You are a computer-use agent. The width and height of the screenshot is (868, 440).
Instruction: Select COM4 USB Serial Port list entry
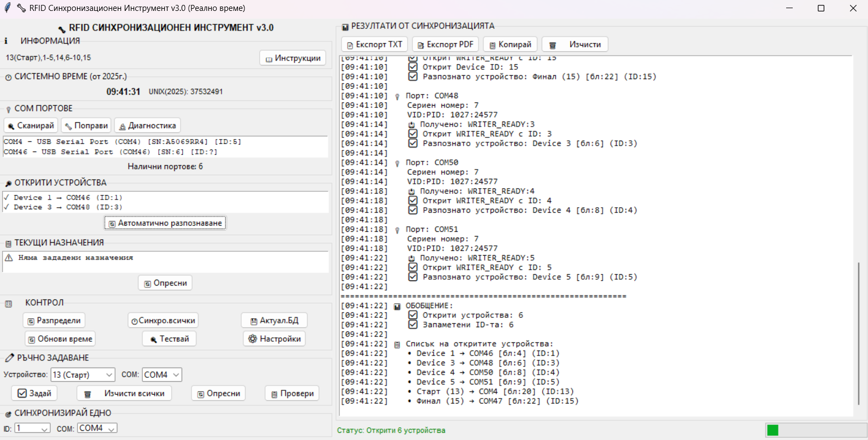tap(122, 142)
